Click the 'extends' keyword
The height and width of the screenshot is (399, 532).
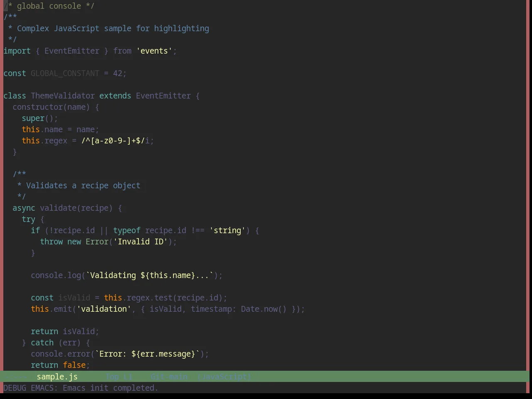tap(115, 96)
